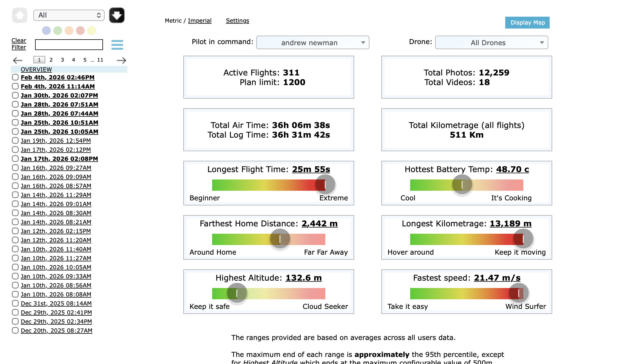
Task: Select checkbox for Jan 19th 12:54PM flight
Action: click(x=15, y=140)
